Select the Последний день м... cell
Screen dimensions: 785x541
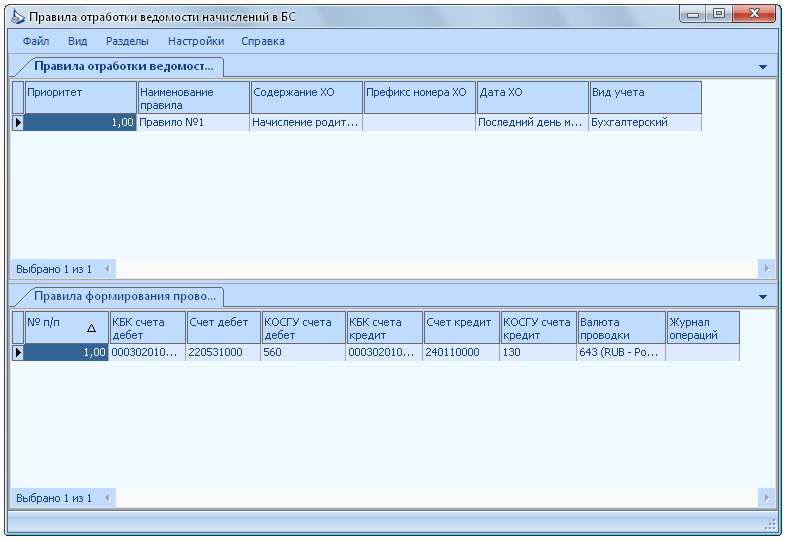(532, 122)
